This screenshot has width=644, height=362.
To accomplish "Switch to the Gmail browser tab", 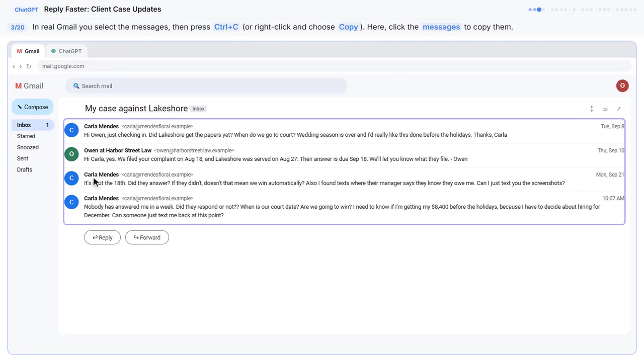I will coord(28,51).
